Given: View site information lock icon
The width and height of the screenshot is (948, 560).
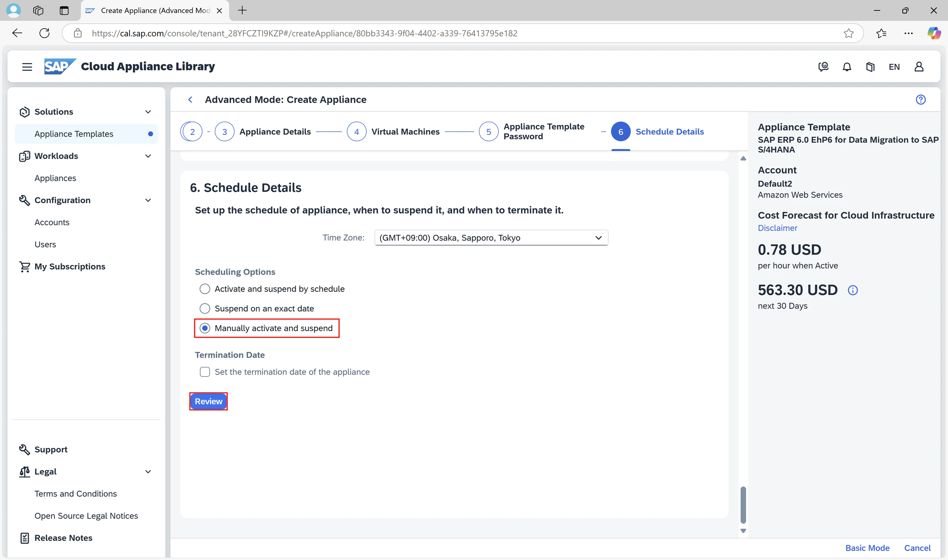Looking at the screenshot, I should pyautogui.click(x=78, y=33).
